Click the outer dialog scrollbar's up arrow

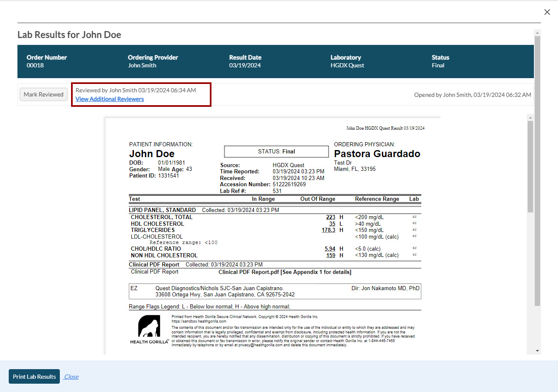[537, 33]
